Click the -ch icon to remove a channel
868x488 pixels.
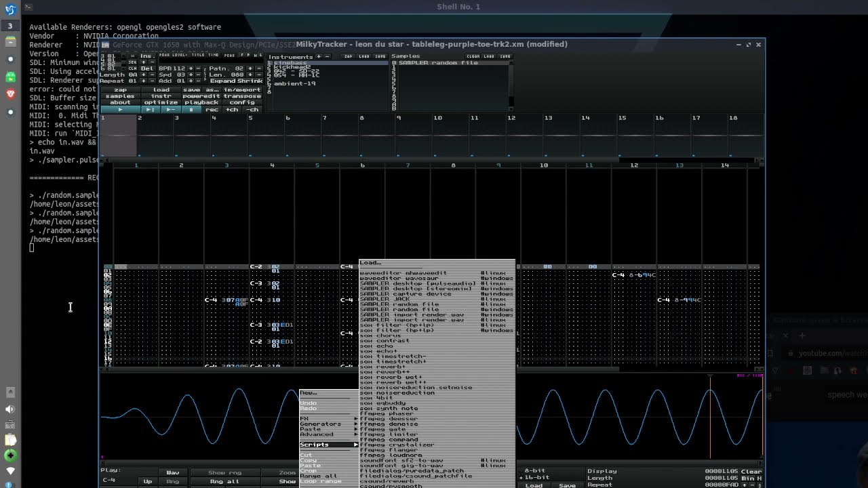[x=252, y=110]
